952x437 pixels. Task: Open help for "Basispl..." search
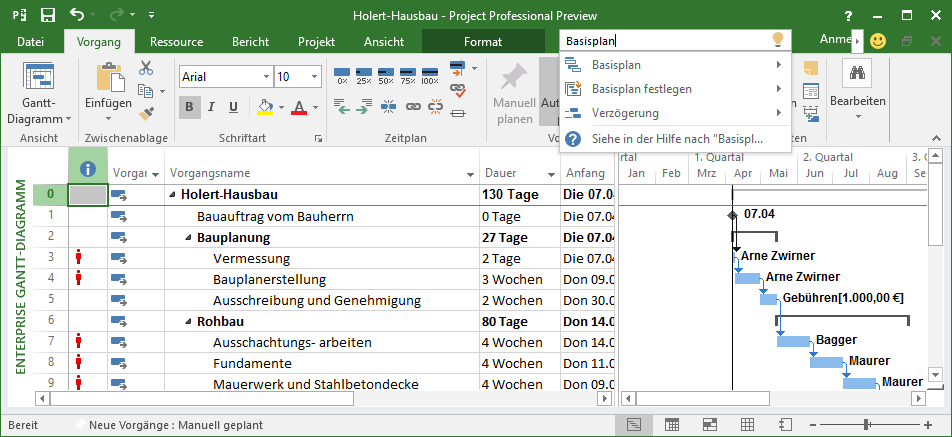[x=675, y=139]
